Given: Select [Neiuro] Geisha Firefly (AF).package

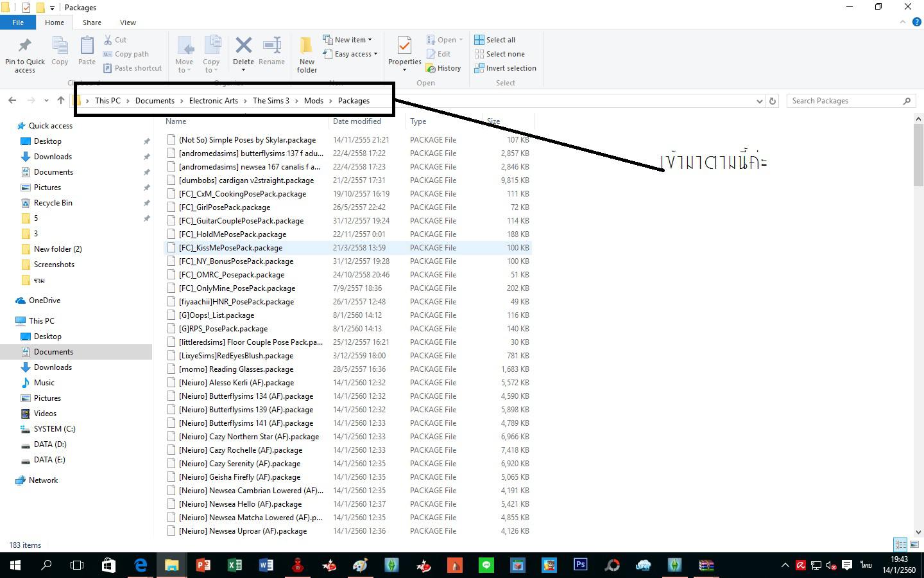Looking at the screenshot, I should 239,477.
